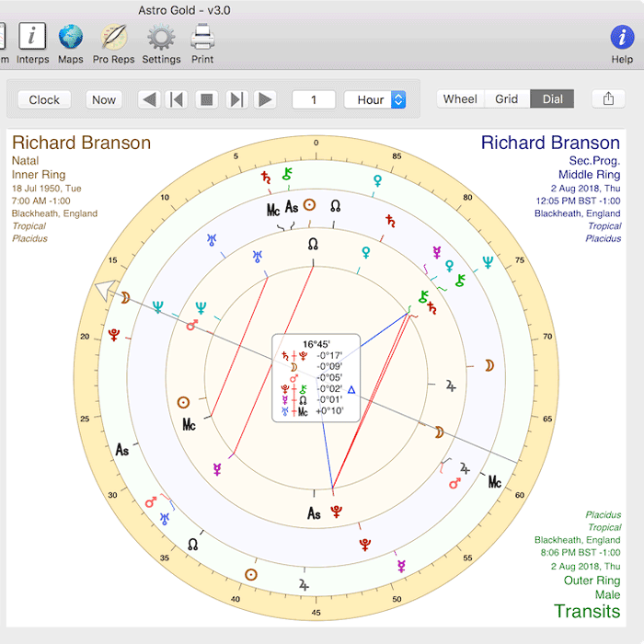Click the 8:06 PM BST -1:00 time

[x=581, y=552]
